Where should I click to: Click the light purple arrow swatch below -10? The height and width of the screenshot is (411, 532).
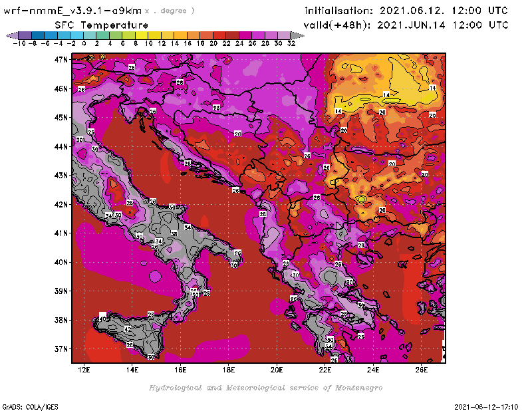(13, 35)
